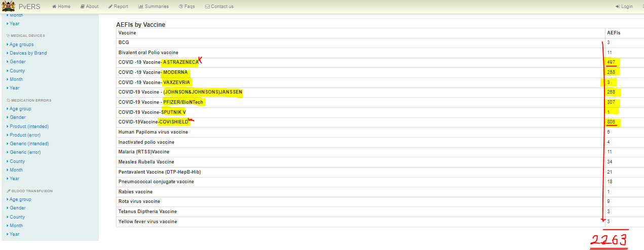Select the Pneumococcal conjugate vaccine name
This screenshot has width=644, height=250.
point(156,182)
